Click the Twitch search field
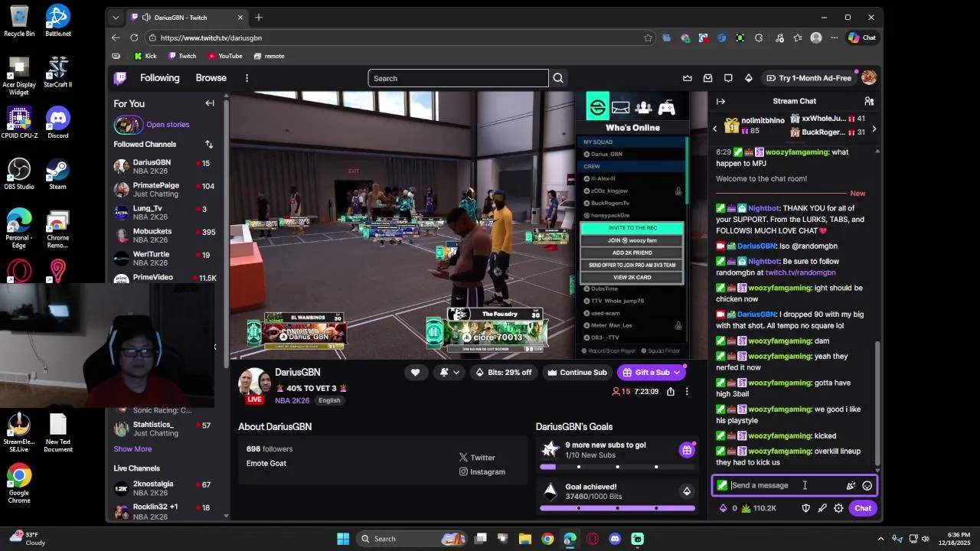This screenshot has height=551, width=980. (x=458, y=78)
